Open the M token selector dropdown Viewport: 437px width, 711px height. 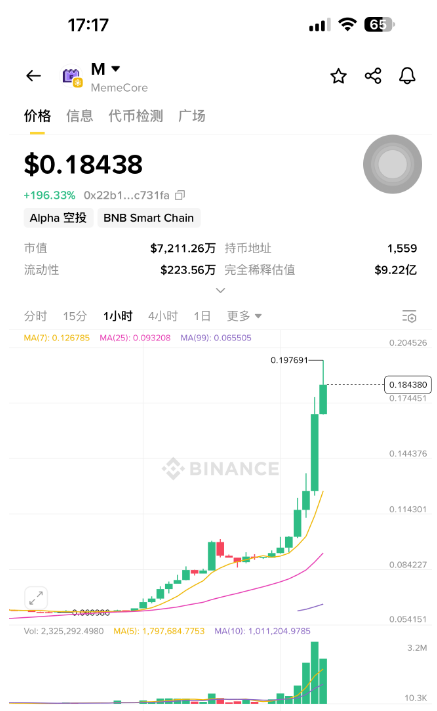(106, 69)
